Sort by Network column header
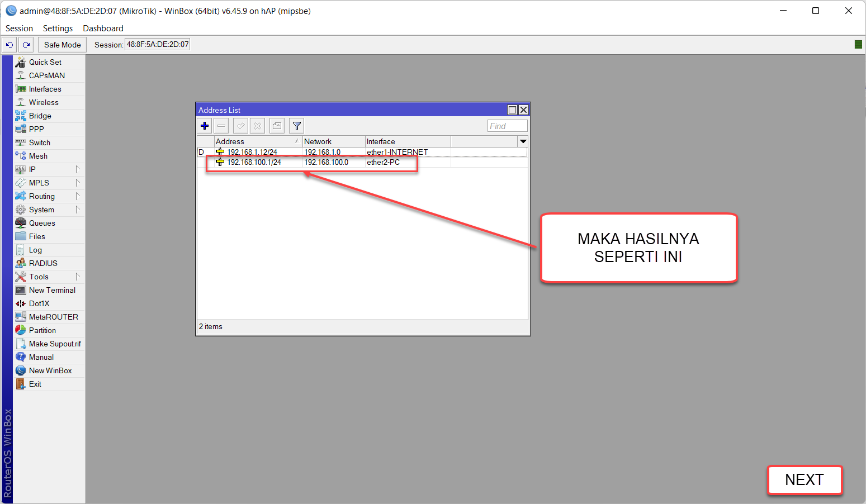The height and width of the screenshot is (504, 866). 334,141
